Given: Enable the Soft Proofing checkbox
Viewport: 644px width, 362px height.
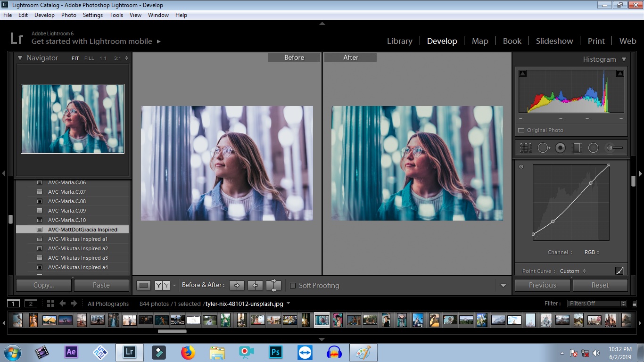Looking at the screenshot, I should 293,286.
